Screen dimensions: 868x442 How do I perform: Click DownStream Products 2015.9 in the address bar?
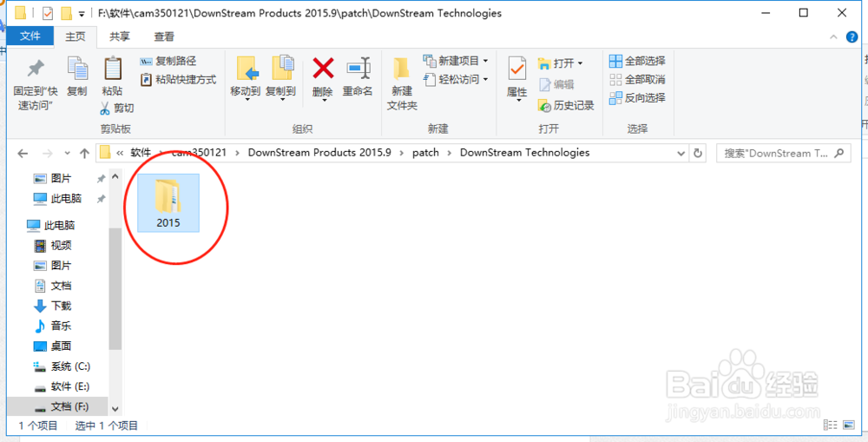(319, 152)
